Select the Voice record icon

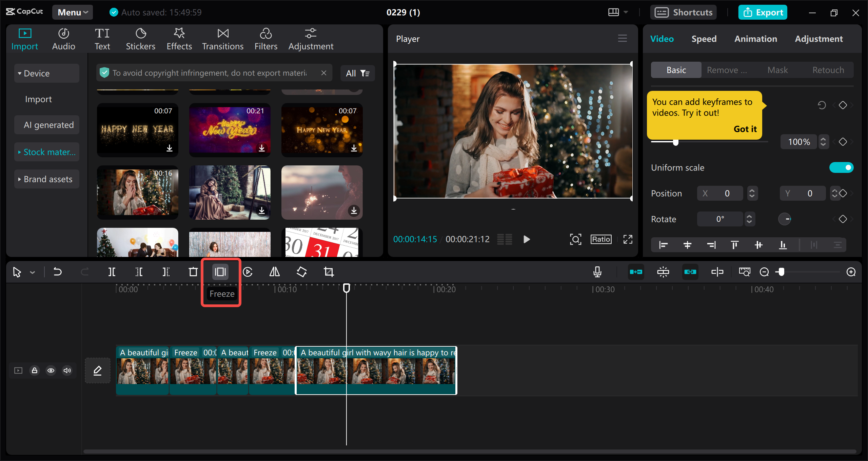pyautogui.click(x=598, y=272)
